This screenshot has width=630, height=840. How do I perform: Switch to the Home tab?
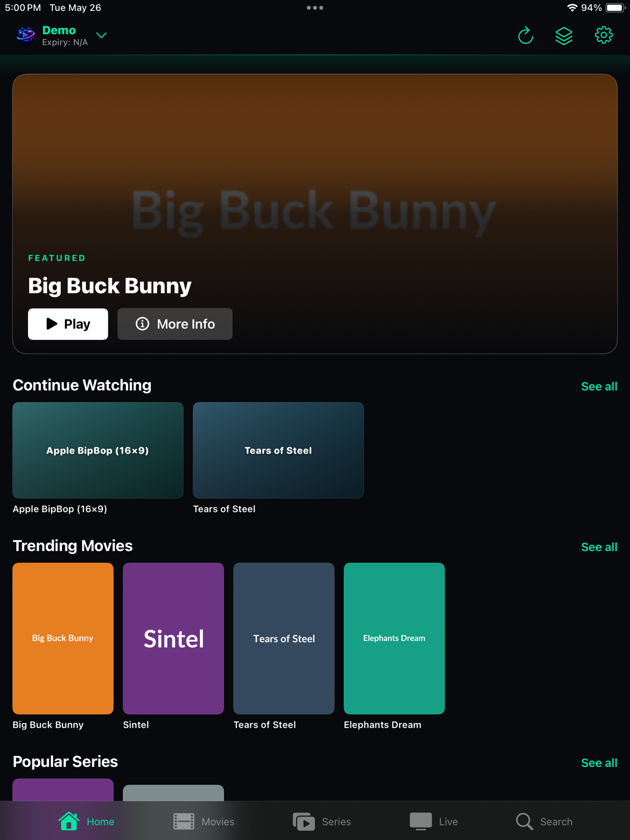tap(86, 821)
